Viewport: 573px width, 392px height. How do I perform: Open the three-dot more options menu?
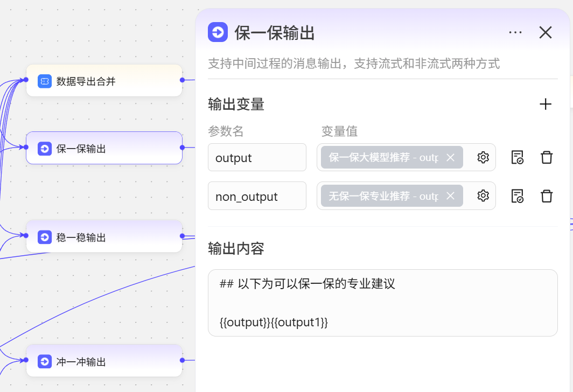(515, 32)
